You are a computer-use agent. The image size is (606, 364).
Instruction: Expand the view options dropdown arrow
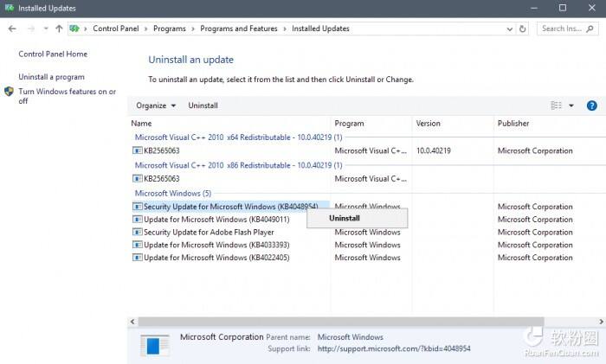click(571, 105)
